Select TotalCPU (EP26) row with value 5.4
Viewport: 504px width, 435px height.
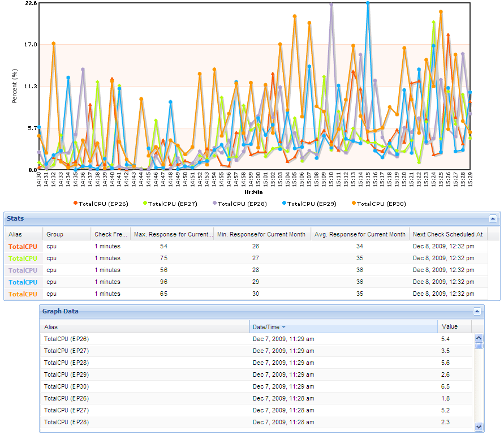(256, 339)
